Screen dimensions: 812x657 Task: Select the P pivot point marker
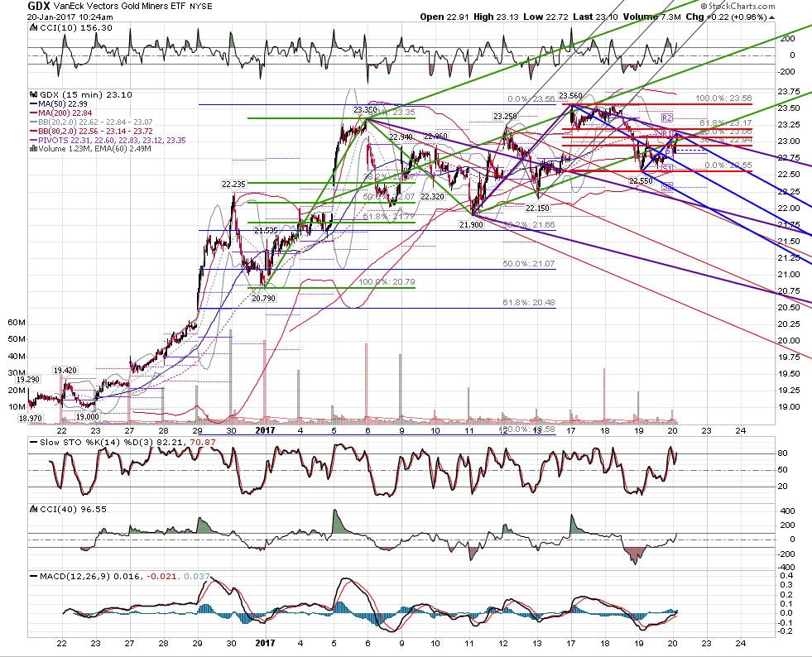(x=667, y=152)
